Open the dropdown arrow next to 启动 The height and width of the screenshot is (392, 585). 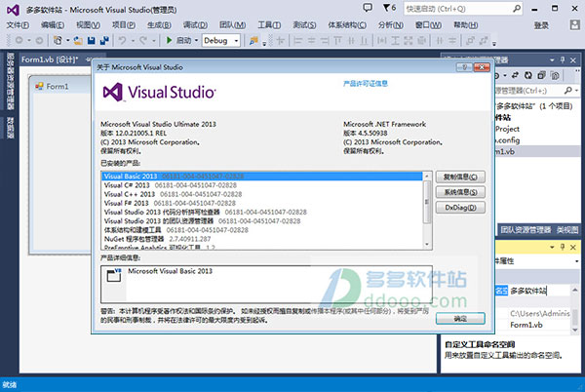click(196, 40)
